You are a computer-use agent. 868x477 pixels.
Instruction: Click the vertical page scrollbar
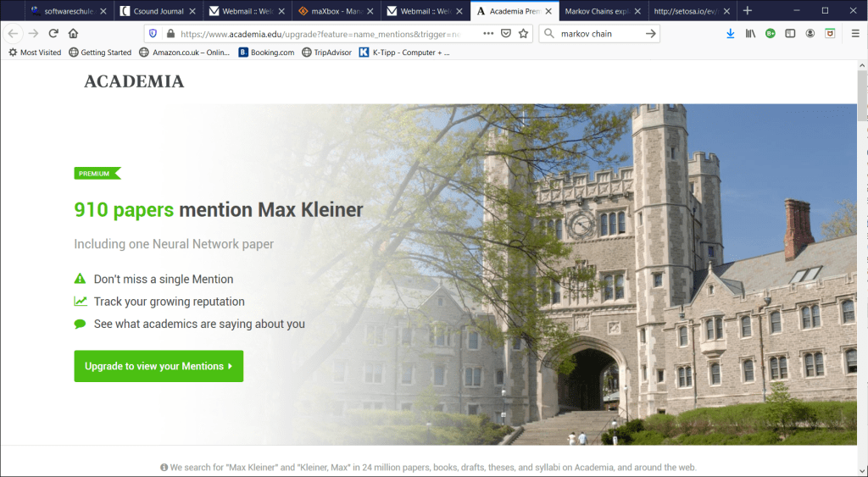pyautogui.click(x=862, y=254)
